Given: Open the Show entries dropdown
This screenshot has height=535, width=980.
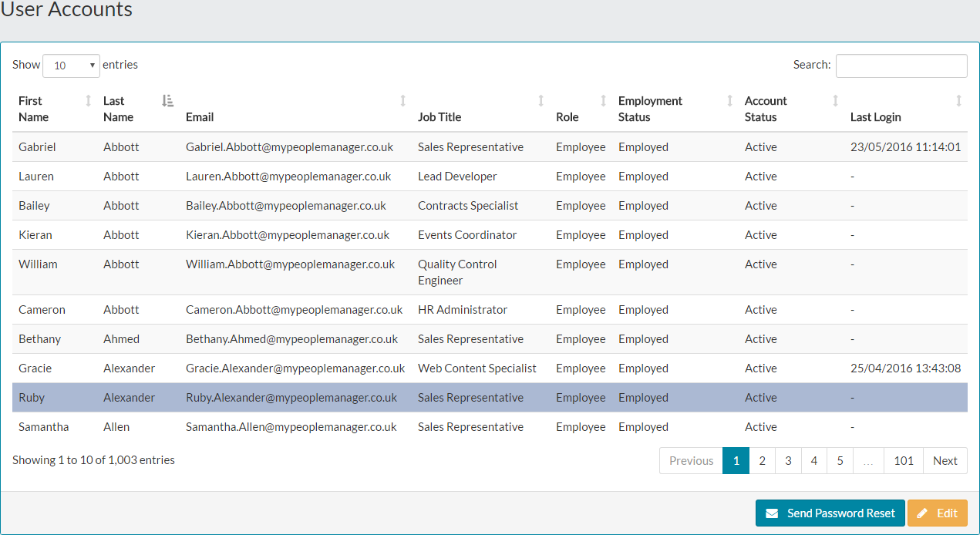Looking at the screenshot, I should click(72, 66).
